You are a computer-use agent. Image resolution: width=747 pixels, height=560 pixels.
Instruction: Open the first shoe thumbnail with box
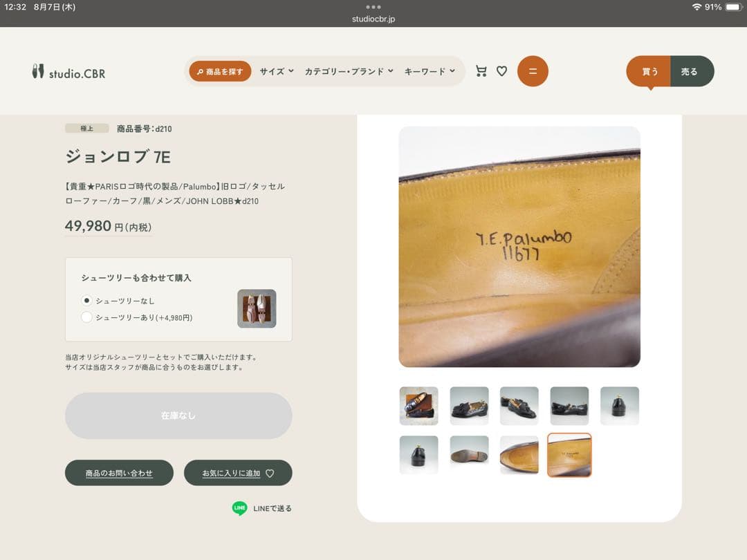(418, 406)
